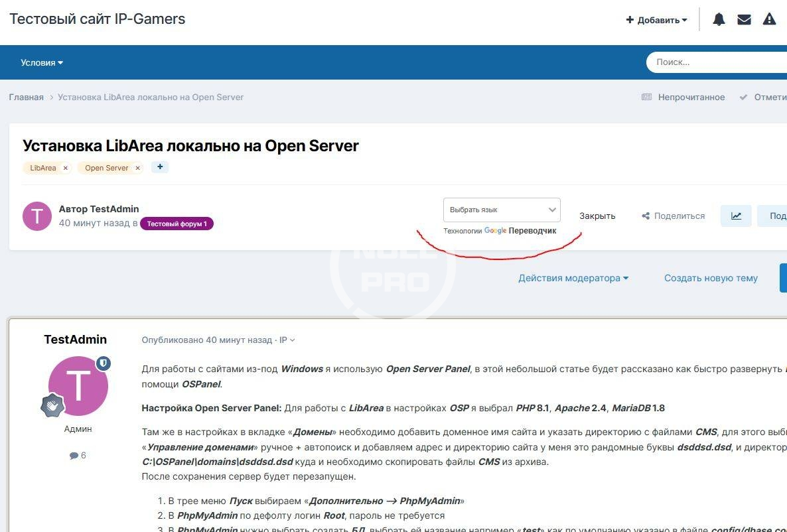Viewport: 787px width, 532px height.
Task: Click the search input field
Action: [x=717, y=62]
